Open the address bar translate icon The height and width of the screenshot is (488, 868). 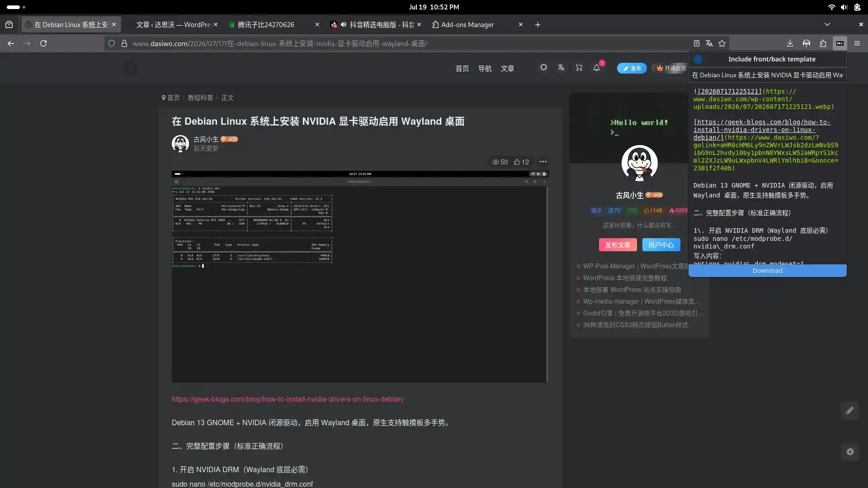[x=709, y=43]
